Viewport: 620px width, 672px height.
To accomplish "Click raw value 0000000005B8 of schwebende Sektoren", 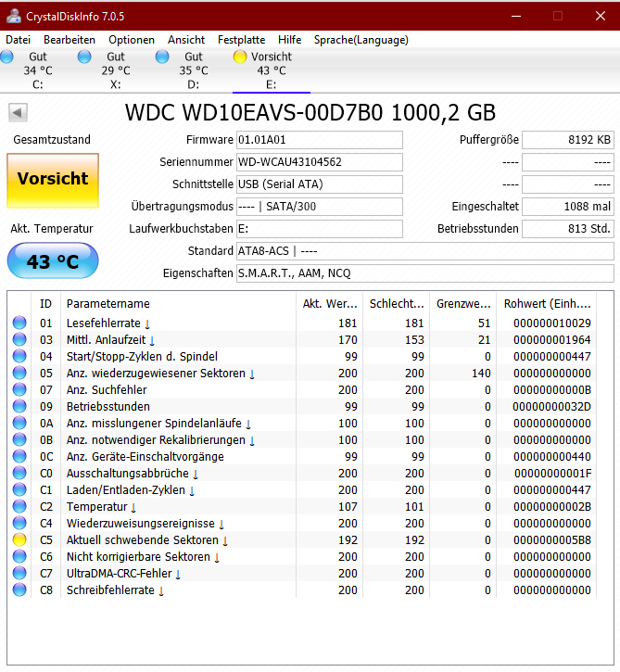I will [x=552, y=540].
